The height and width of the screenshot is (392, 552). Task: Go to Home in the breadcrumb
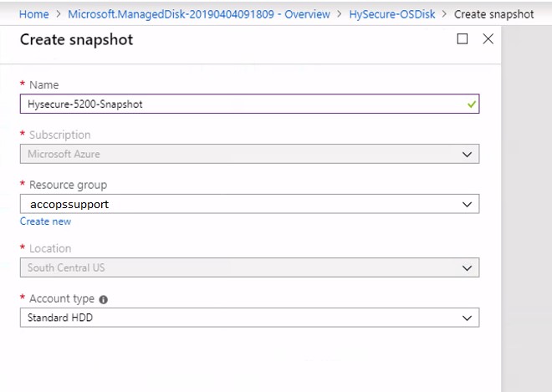33,14
